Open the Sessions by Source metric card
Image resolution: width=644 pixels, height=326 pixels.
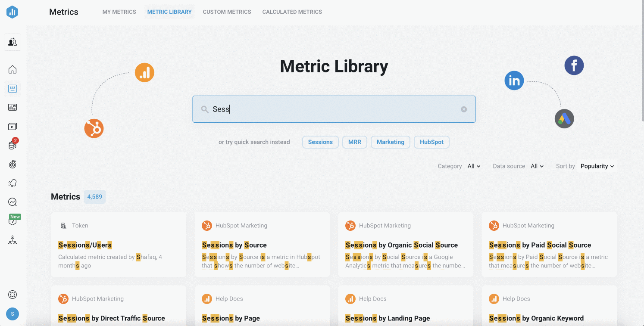click(x=262, y=245)
